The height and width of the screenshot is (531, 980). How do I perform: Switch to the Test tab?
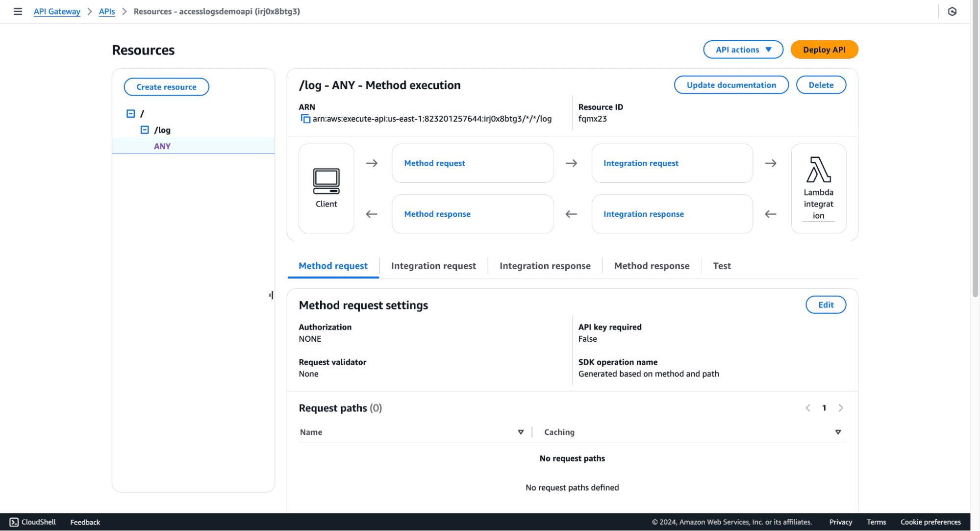(x=722, y=266)
